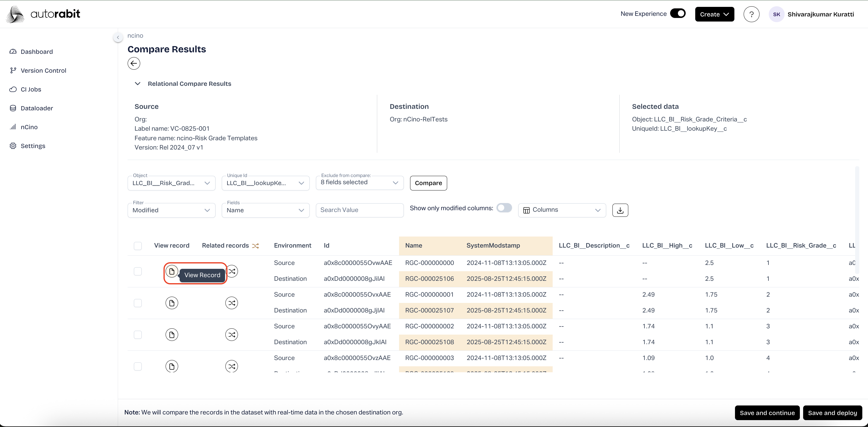Go to Version Control in sidebar
Viewport: 868px width, 427px height.
(43, 71)
